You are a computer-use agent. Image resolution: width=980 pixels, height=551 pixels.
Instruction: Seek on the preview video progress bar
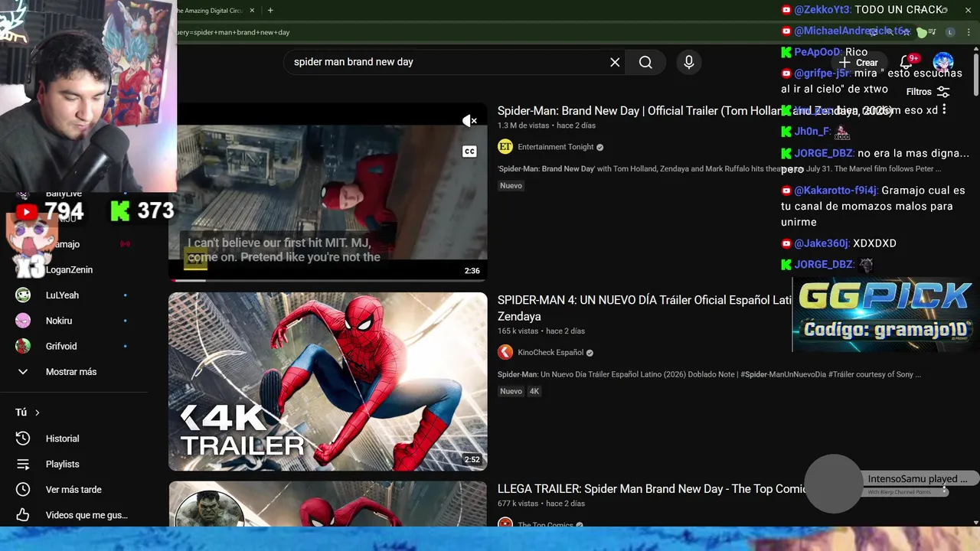pos(328,280)
